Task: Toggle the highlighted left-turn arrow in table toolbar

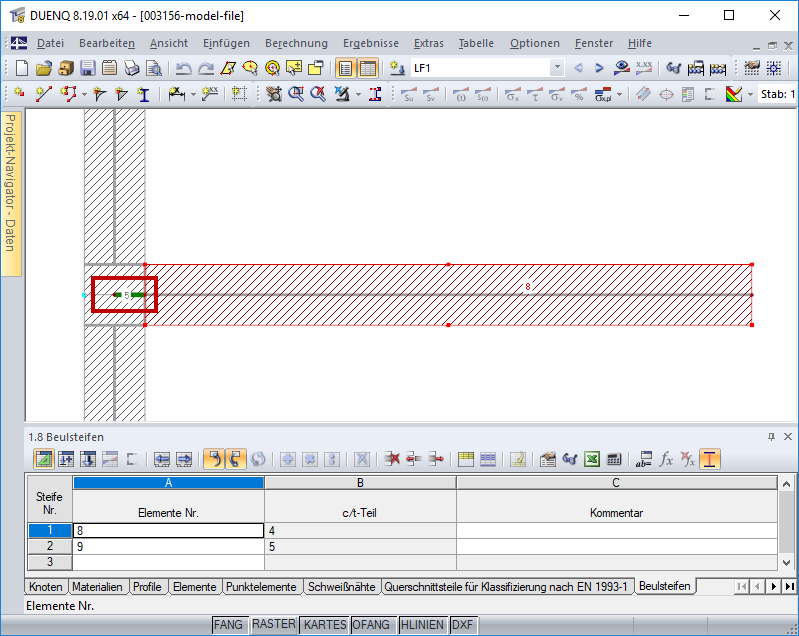Action: click(215, 459)
